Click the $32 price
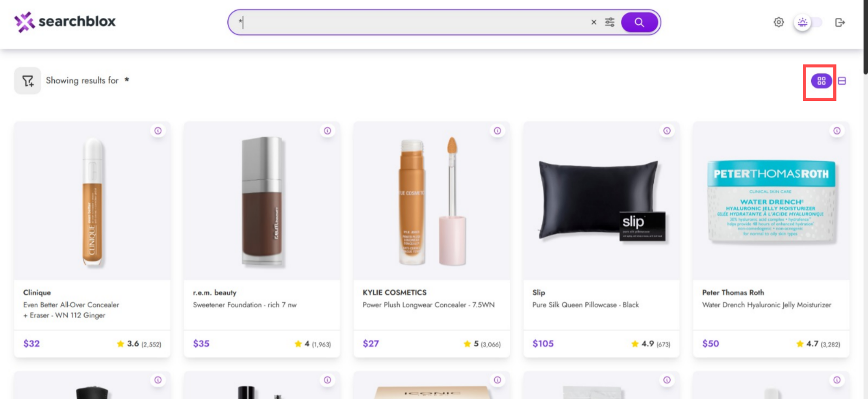This screenshot has width=868, height=399. [31, 344]
